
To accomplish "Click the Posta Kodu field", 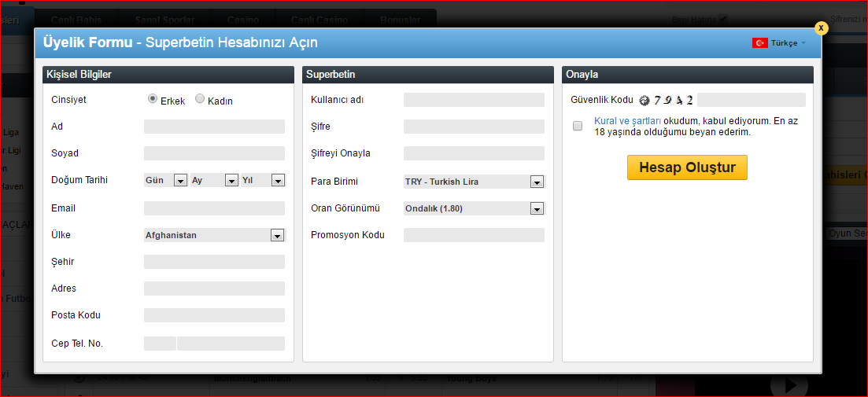I will (214, 315).
